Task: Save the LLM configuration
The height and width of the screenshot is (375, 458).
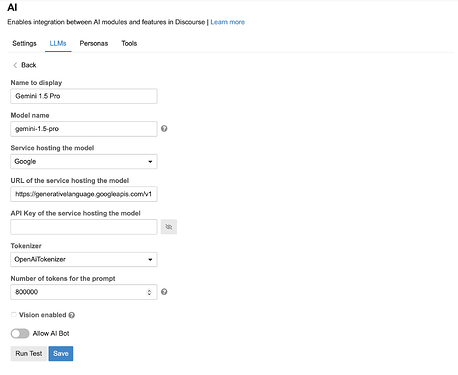Action: point(61,354)
